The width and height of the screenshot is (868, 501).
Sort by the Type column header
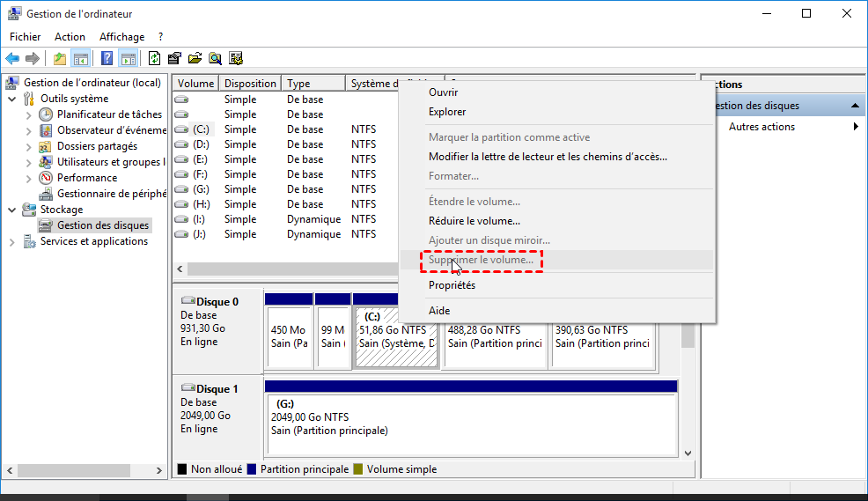tap(314, 83)
